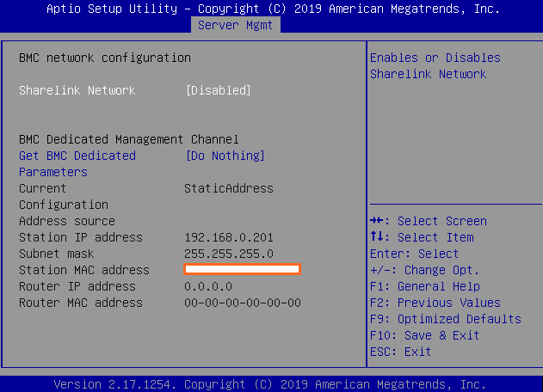Click the F10: Save & Exit hint
Screen dimensions: 543x392
[424, 335]
